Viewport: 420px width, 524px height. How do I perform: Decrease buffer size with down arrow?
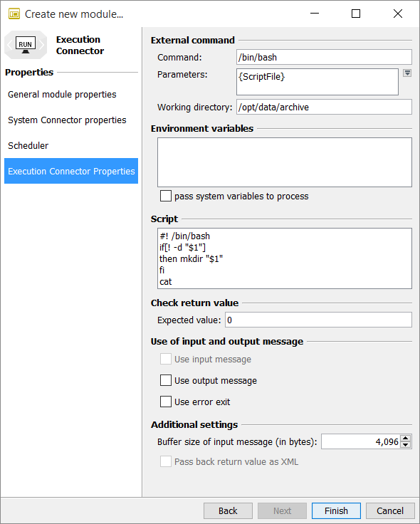pos(406,445)
